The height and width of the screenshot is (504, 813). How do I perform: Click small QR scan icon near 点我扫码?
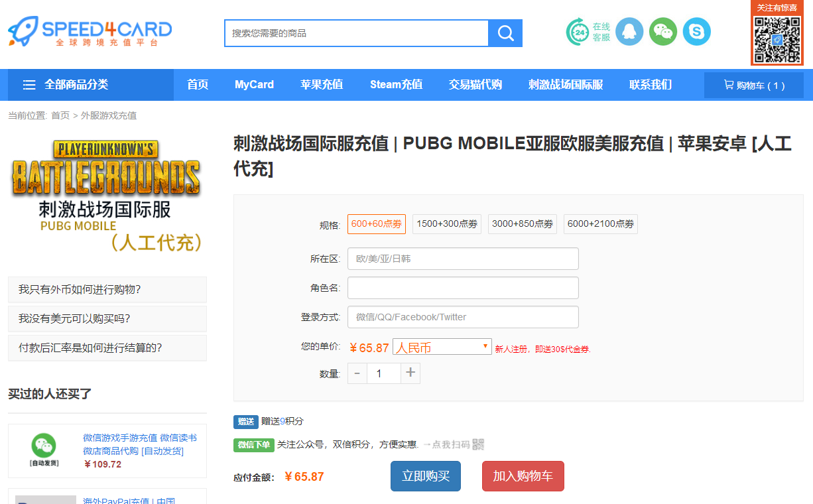478,444
